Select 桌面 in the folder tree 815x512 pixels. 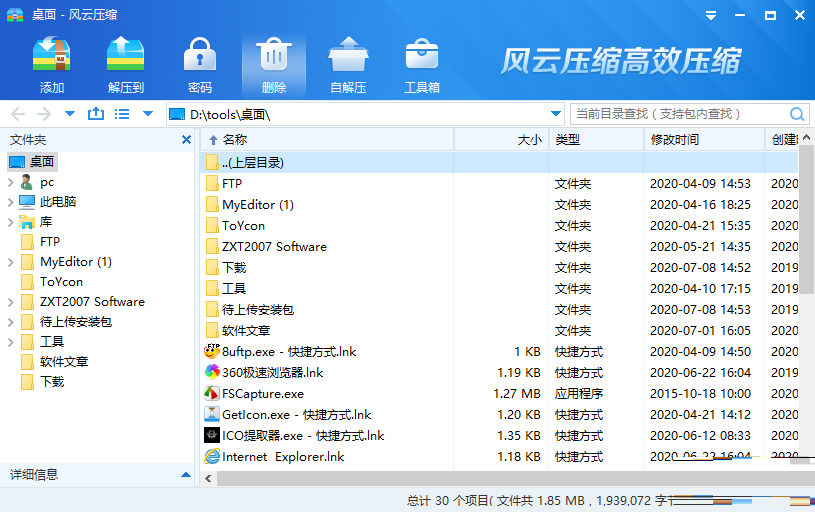click(x=33, y=162)
